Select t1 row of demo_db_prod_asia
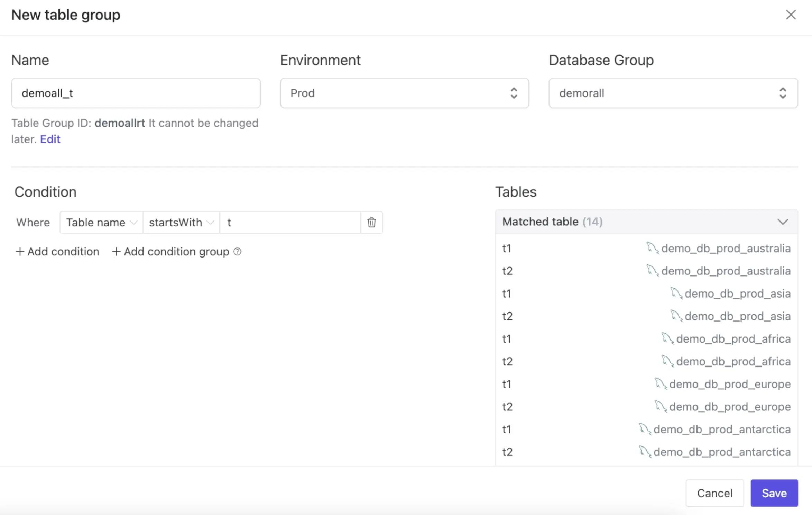812x515 pixels. click(x=646, y=293)
